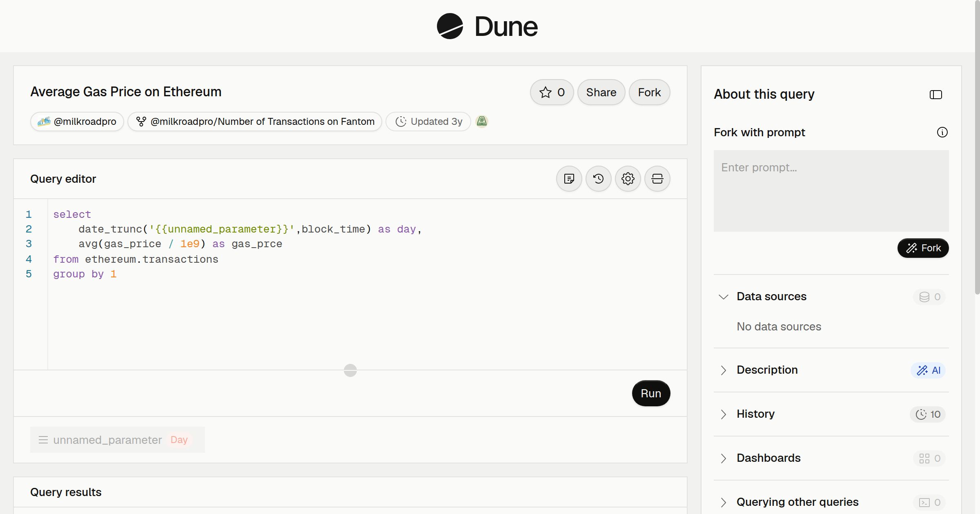980x514 pixels.
Task: Open the @milkroadpro author profile
Action: (77, 122)
